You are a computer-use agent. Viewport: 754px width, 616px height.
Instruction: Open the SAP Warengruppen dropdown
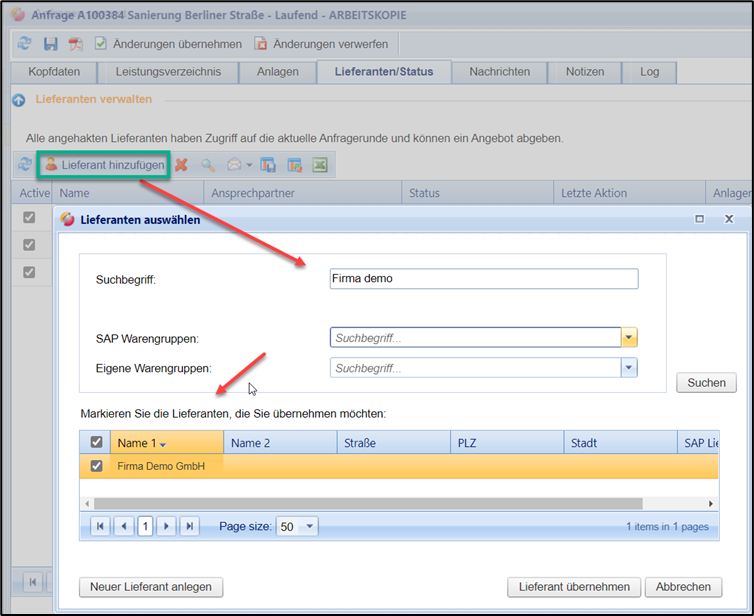629,338
